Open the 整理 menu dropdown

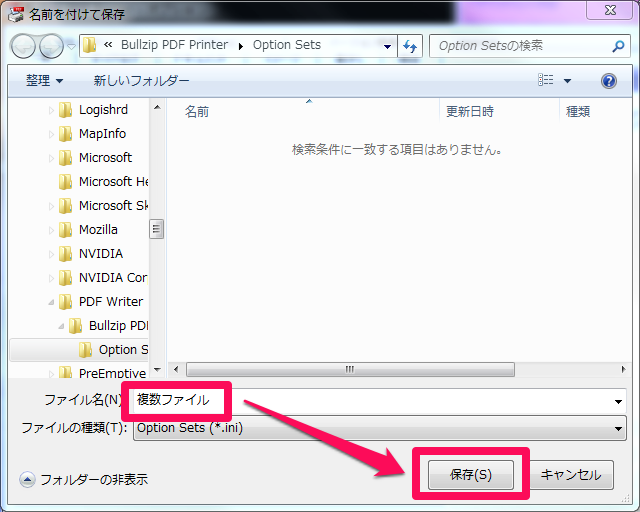coord(45,81)
